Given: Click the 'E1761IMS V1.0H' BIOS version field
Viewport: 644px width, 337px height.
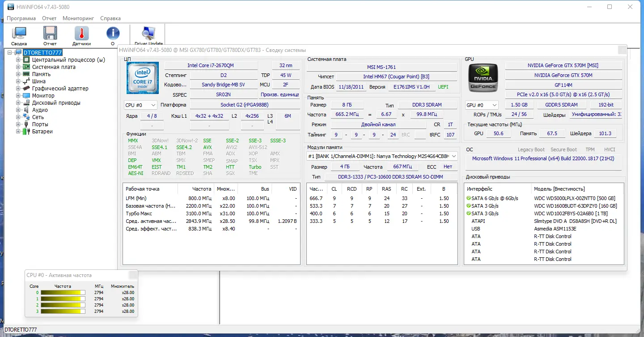Looking at the screenshot, I should [x=411, y=87].
